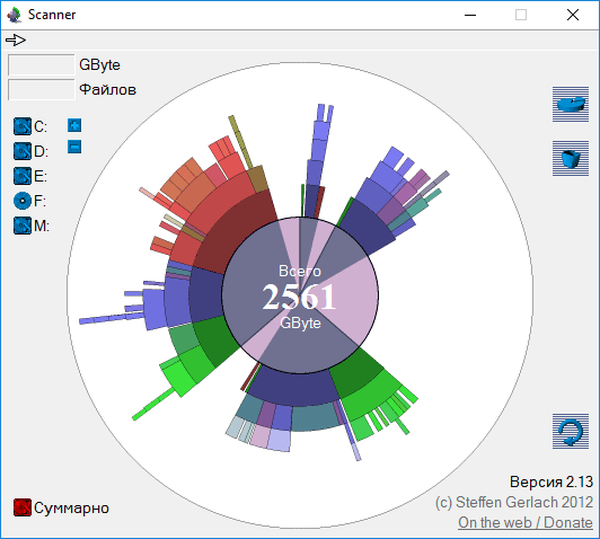Select drive E: icon
Screen dimensions: 600x539
[23, 176]
